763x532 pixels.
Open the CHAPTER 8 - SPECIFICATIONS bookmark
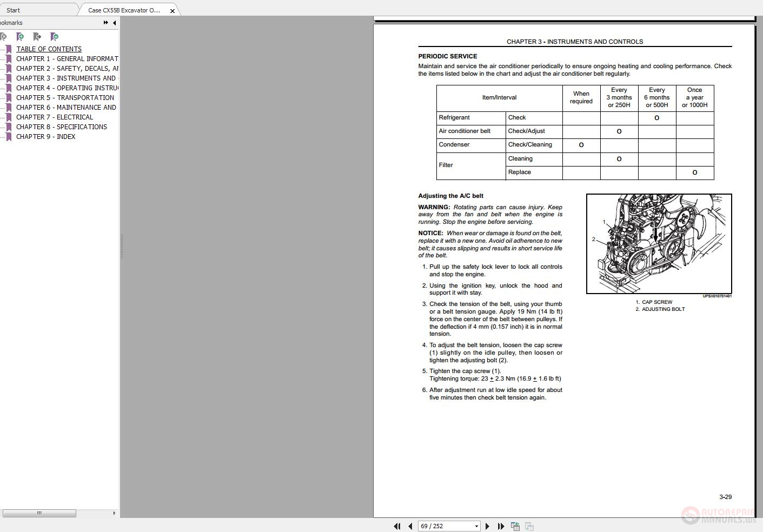62,127
